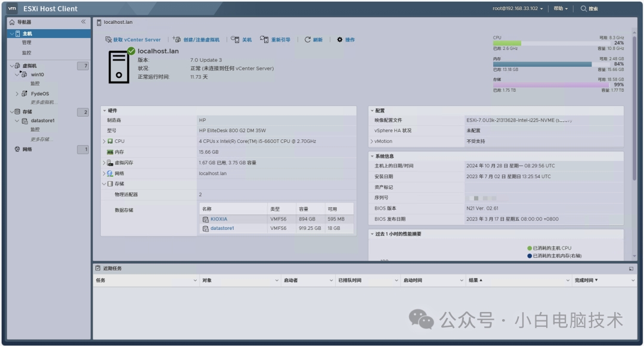
Task: Open 监控 under host in navigator
Action: click(26, 53)
